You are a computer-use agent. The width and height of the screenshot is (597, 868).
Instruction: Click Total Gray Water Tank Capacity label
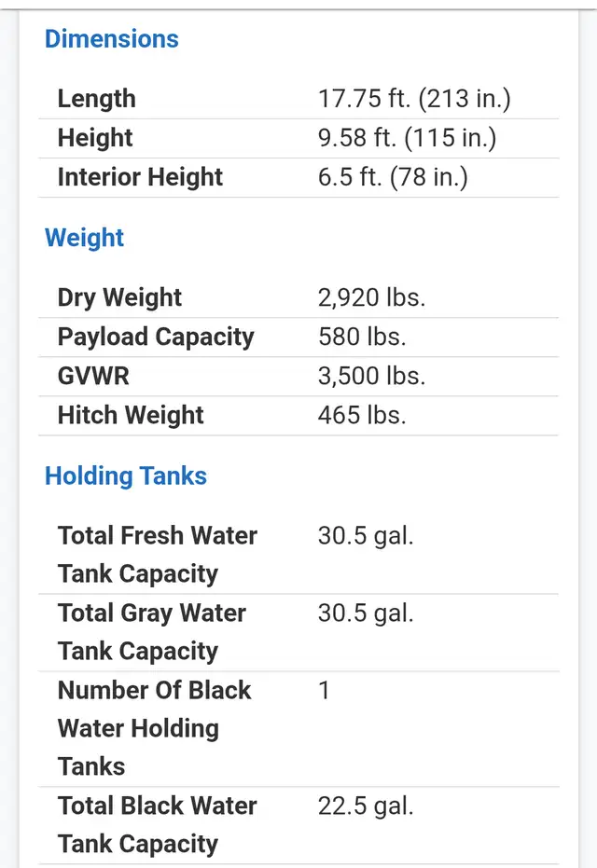[152, 632]
